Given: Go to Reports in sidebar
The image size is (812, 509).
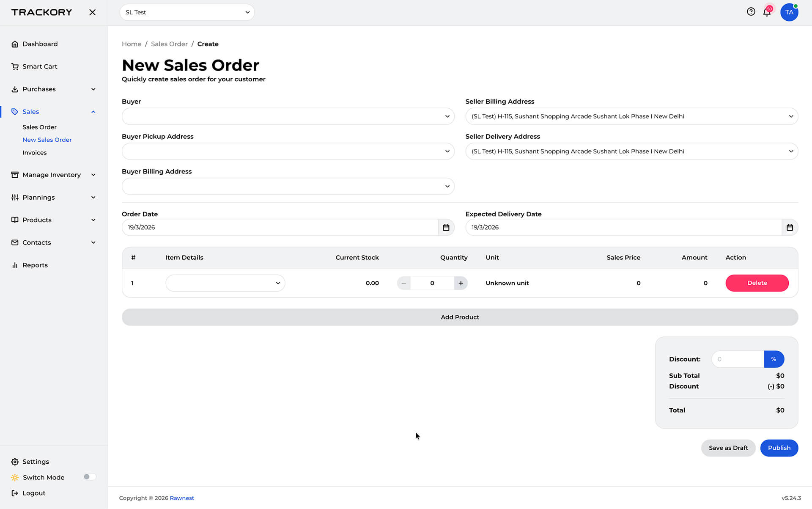Looking at the screenshot, I should [x=35, y=265].
